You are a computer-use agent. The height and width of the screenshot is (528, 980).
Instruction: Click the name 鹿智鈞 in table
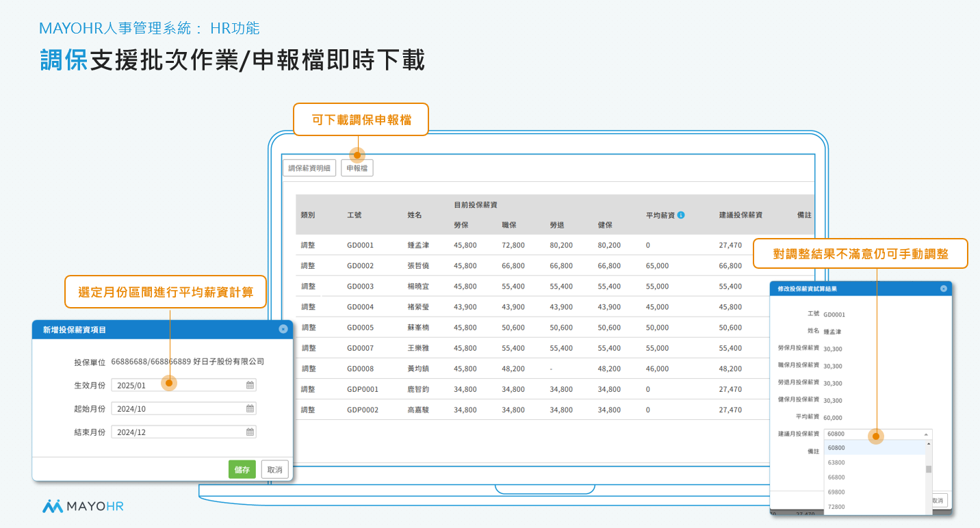tap(418, 388)
